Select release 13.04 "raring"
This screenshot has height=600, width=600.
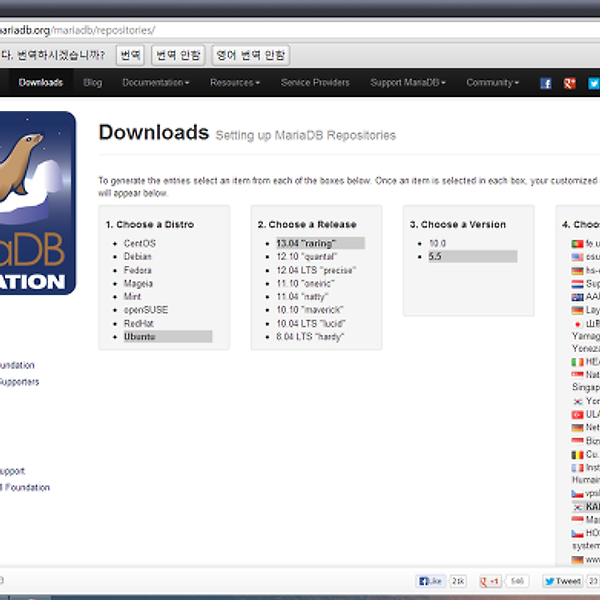pyautogui.click(x=320, y=243)
